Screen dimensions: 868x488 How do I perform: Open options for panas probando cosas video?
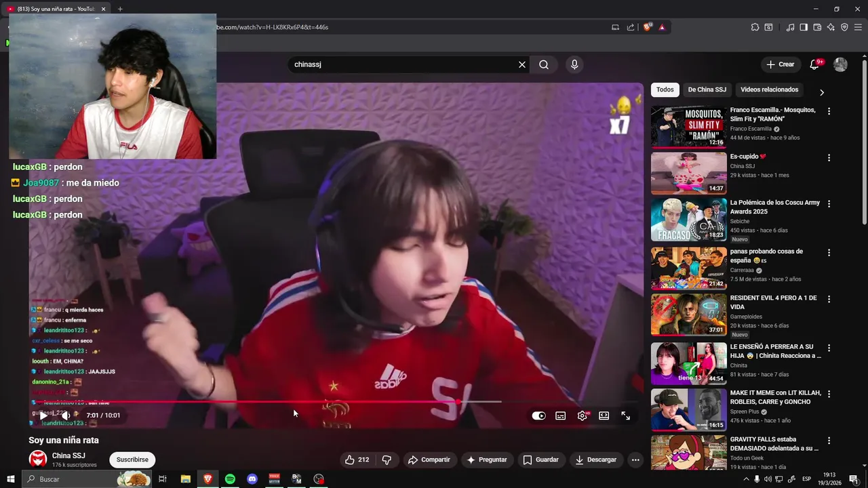coord(829,253)
